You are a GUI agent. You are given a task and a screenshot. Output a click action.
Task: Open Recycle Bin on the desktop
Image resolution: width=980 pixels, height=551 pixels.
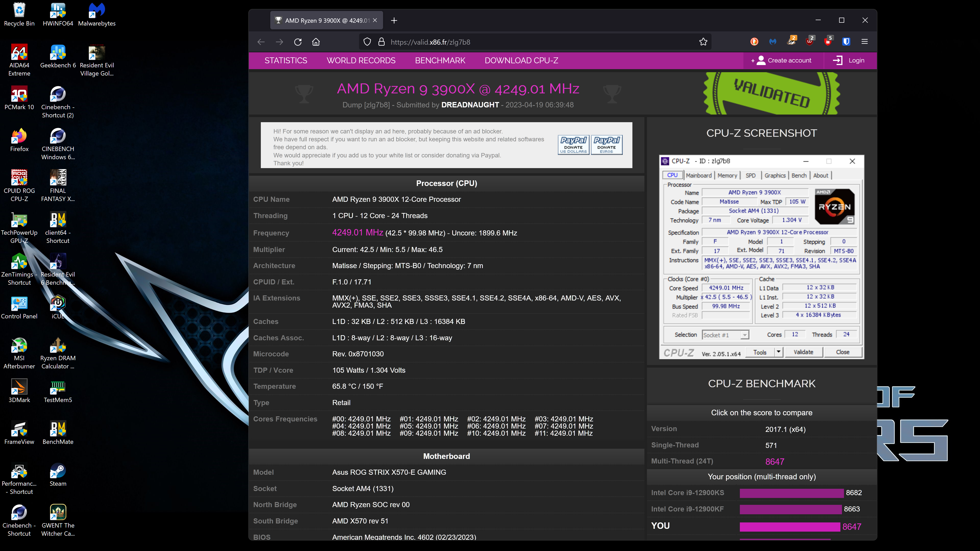[19, 15]
